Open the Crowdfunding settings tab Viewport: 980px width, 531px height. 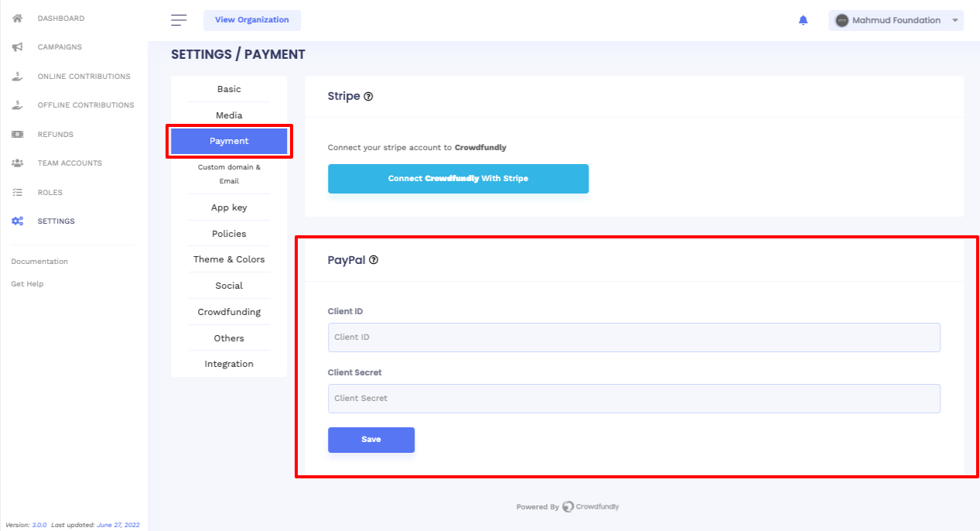229,312
